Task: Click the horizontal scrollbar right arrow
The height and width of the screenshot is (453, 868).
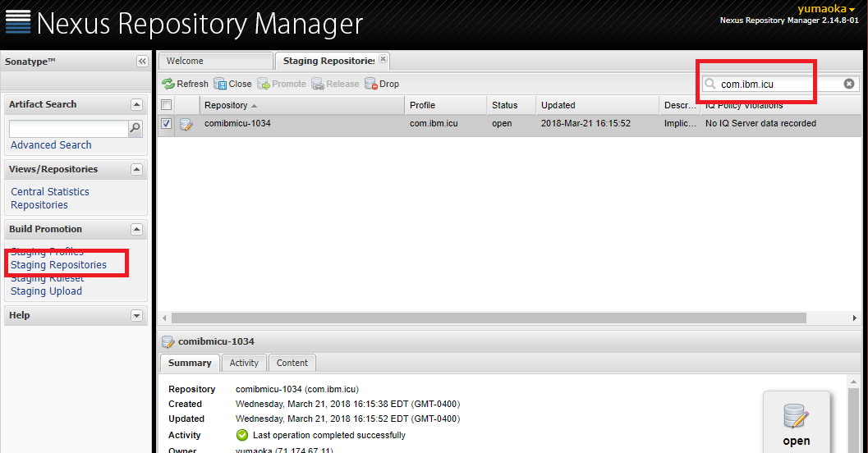Action: click(x=855, y=318)
